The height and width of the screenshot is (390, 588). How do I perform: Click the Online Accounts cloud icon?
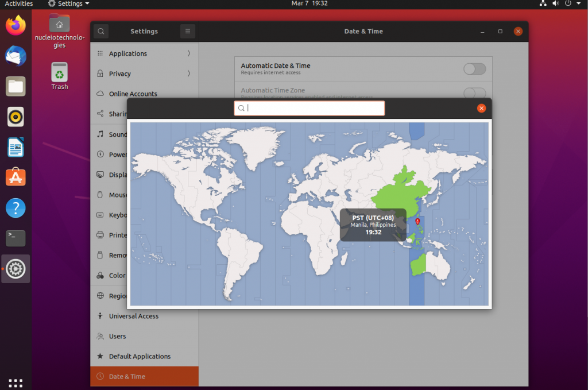(x=100, y=94)
